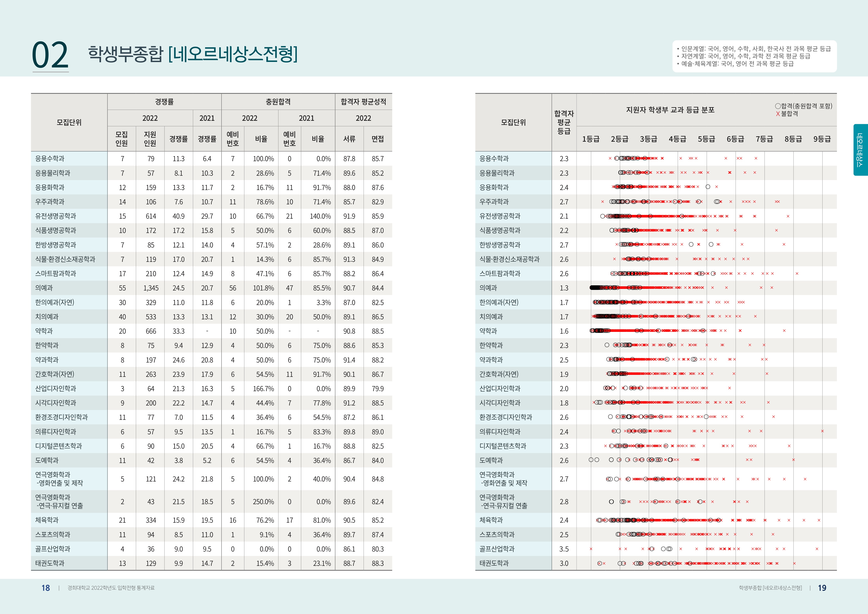The image size is (868, 614).
Task: Click page number 19 in footer
Action: [822, 588]
